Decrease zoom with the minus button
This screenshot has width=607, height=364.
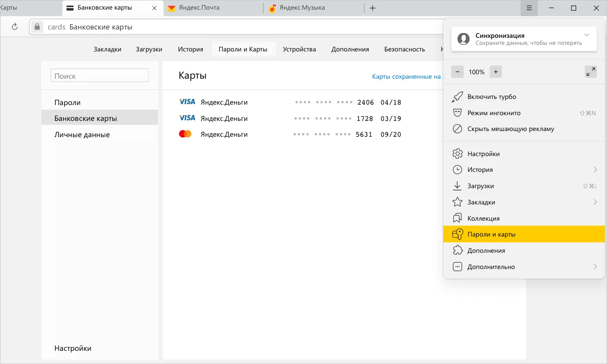pos(457,72)
